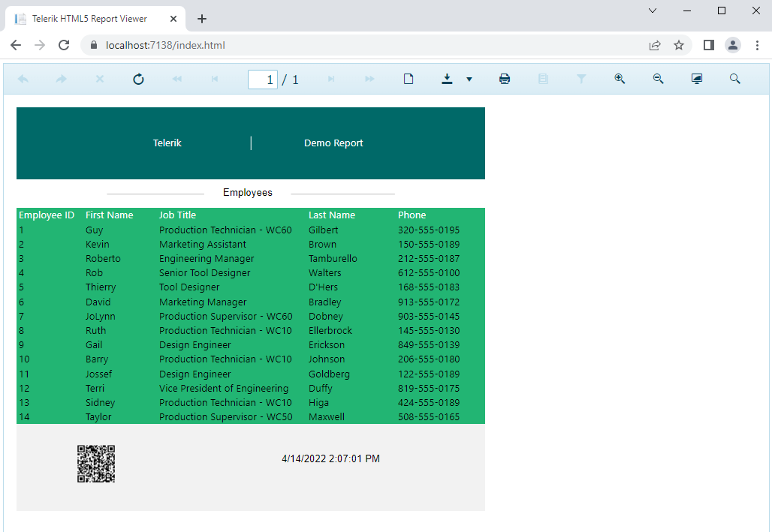This screenshot has height=532, width=772.
Task: Click the QR code in the report footer
Action: pyautogui.click(x=95, y=464)
